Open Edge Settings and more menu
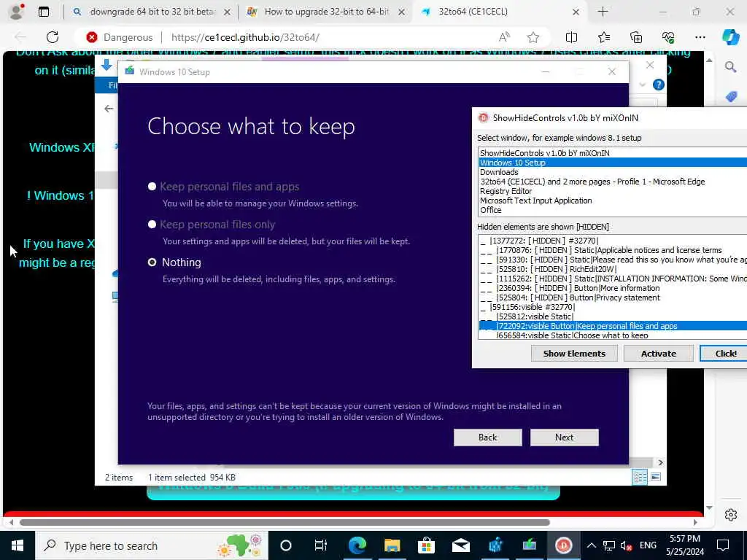Screen dimensions: 747x560 [x=700, y=37]
